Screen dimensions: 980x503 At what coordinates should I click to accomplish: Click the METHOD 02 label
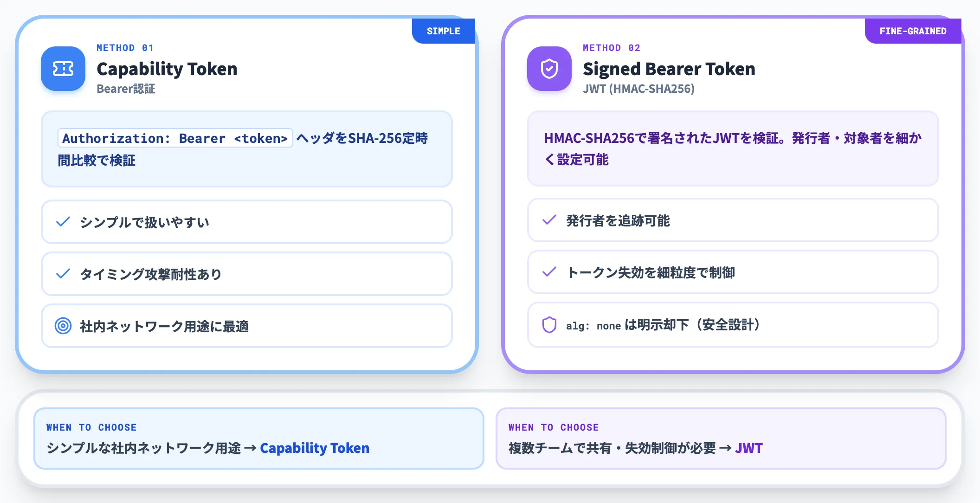click(x=612, y=48)
